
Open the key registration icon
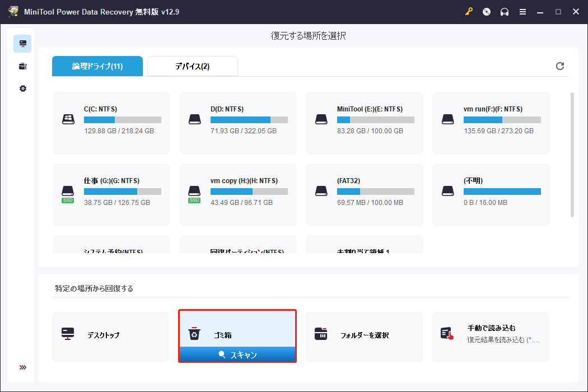[469, 12]
